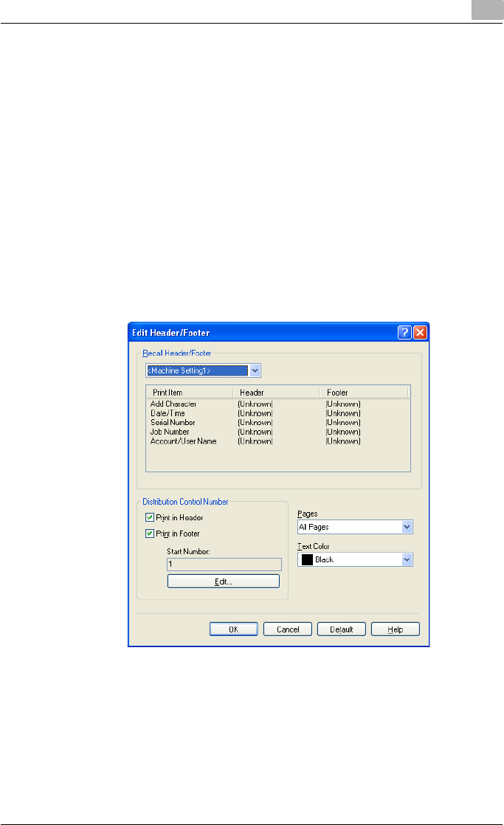The image size is (504, 825).
Task: Click the Edit... button
Action: [x=224, y=581]
